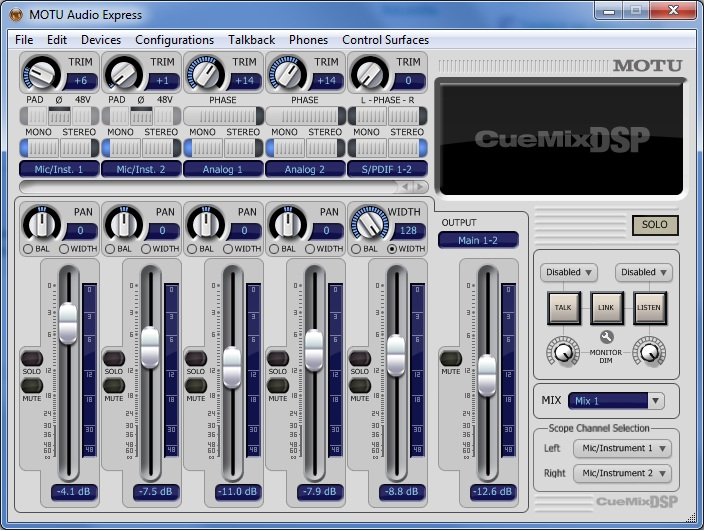Open the Control Surfaces menu
Viewport: 706px width, 531px height.
tap(385, 40)
